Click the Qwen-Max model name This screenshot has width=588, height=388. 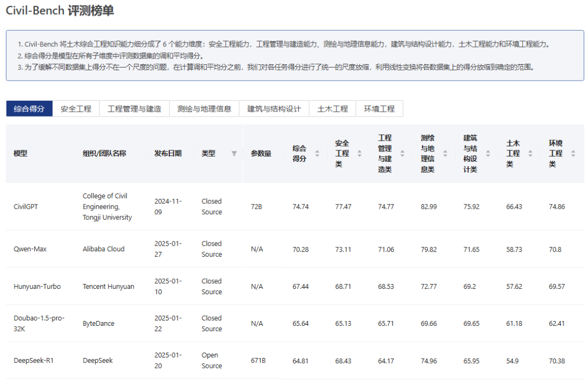30,249
